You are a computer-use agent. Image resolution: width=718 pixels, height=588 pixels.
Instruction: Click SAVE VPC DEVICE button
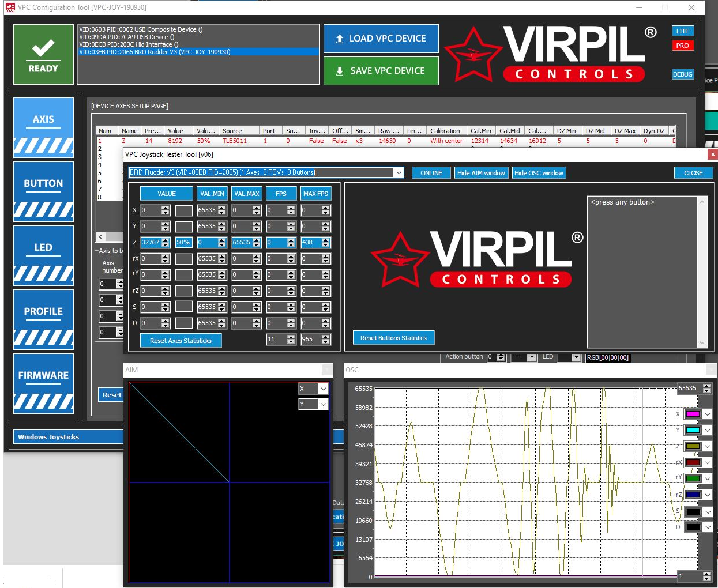[381, 71]
